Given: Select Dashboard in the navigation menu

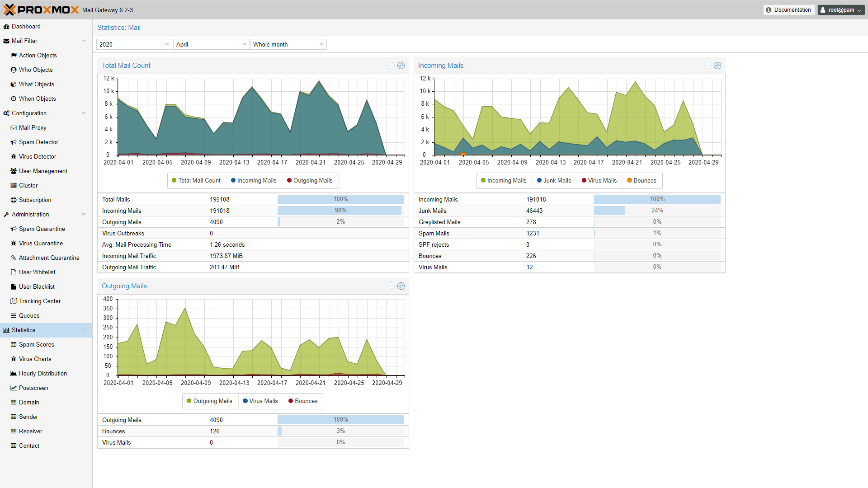Looking at the screenshot, I should coord(26,27).
